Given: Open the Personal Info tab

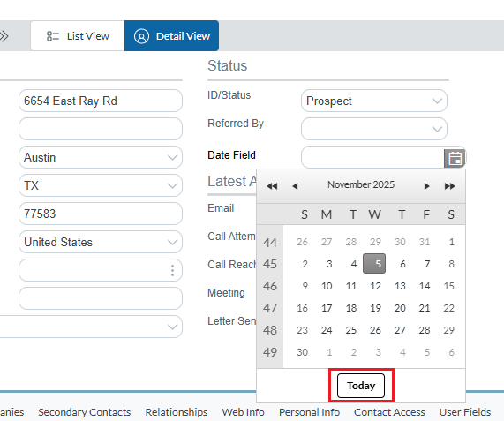Looking at the screenshot, I should coord(309,412).
